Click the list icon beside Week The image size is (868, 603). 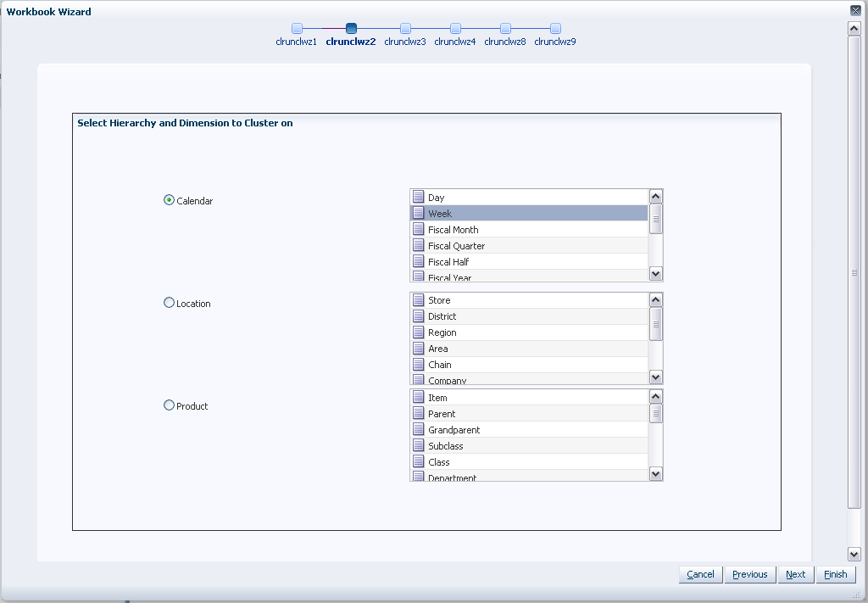[419, 213]
